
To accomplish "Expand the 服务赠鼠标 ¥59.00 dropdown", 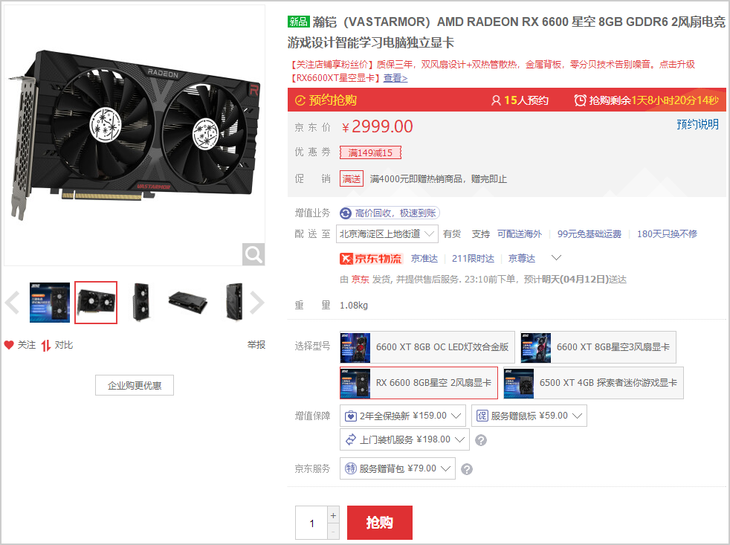I will pyautogui.click(x=529, y=416).
